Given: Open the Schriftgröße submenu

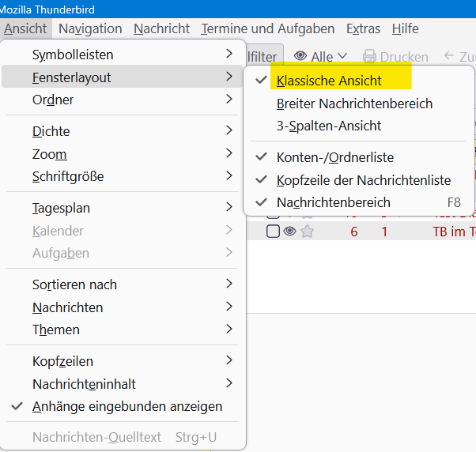Looking at the screenshot, I should click(68, 176).
